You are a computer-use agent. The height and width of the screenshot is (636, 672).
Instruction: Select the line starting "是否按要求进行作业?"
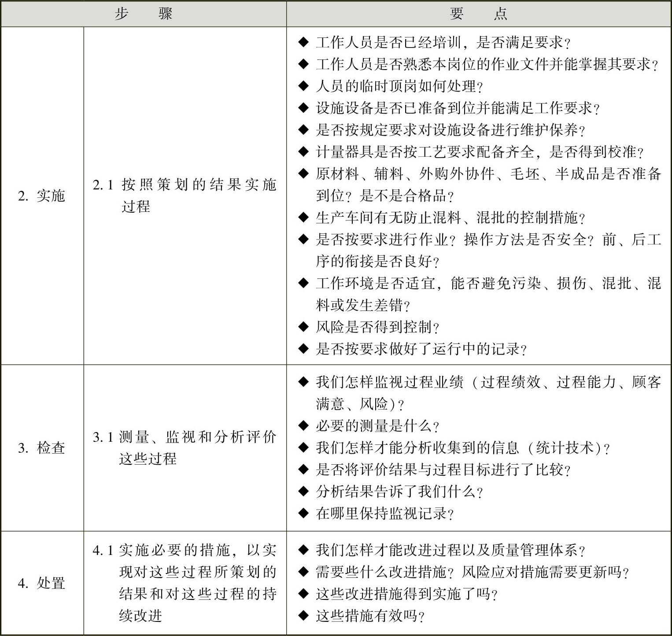[480, 250]
